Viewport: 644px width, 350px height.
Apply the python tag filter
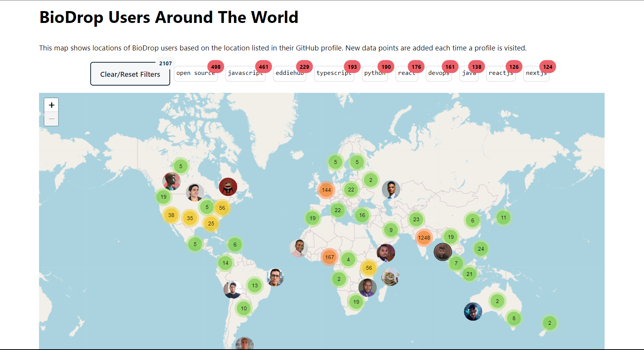tap(375, 73)
